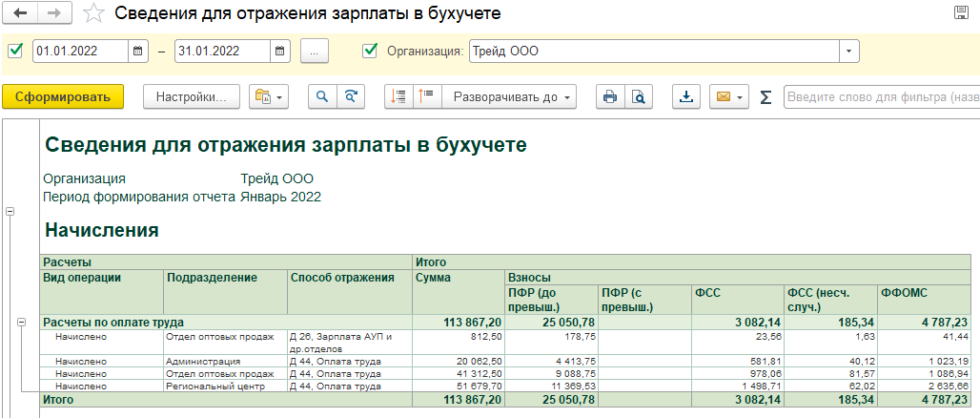
Task: Expand all groups icon in toolbar
Action: tap(427, 97)
